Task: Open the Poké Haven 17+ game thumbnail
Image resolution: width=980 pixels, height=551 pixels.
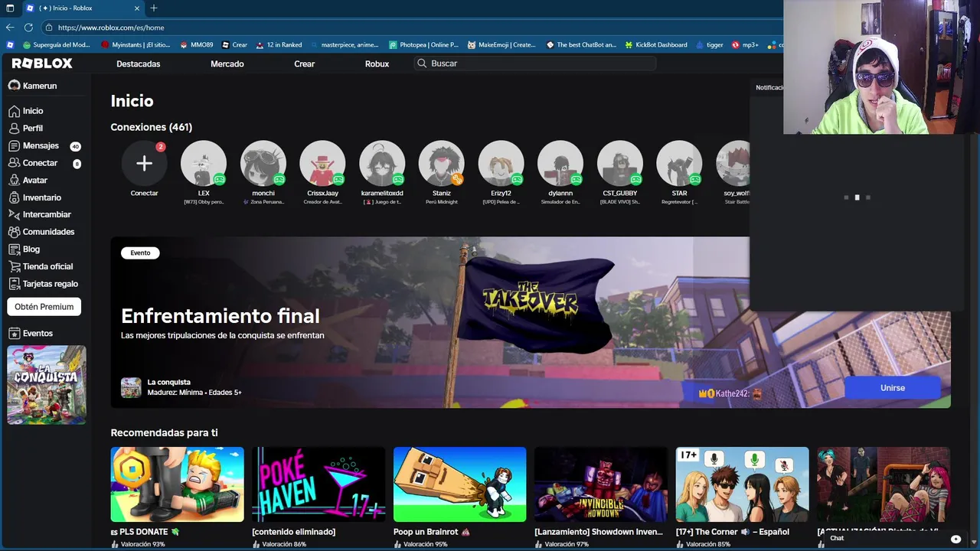Action: (x=318, y=484)
